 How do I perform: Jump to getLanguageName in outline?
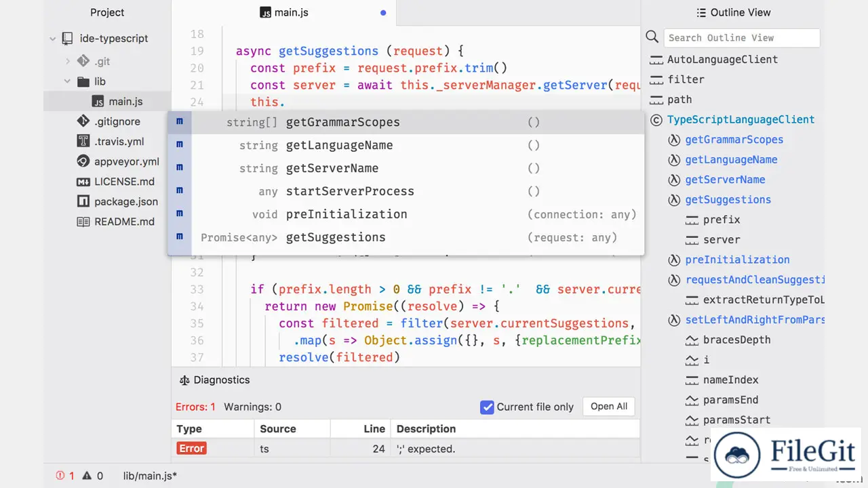[x=732, y=159]
